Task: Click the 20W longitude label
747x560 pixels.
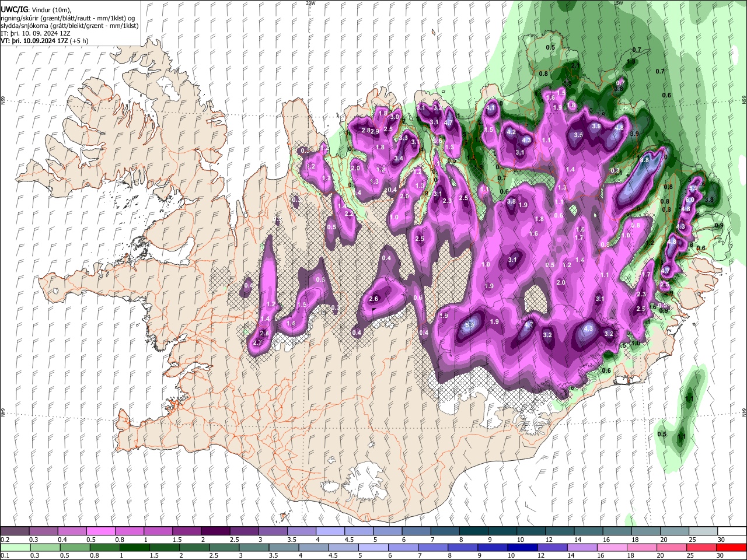Action: tap(310, 3)
